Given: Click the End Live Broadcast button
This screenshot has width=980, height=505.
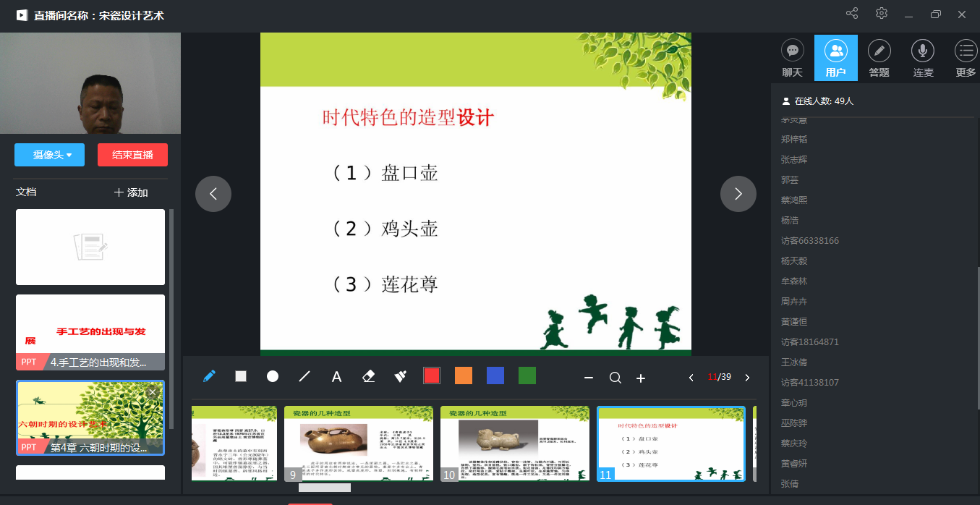Looking at the screenshot, I should 132,155.
